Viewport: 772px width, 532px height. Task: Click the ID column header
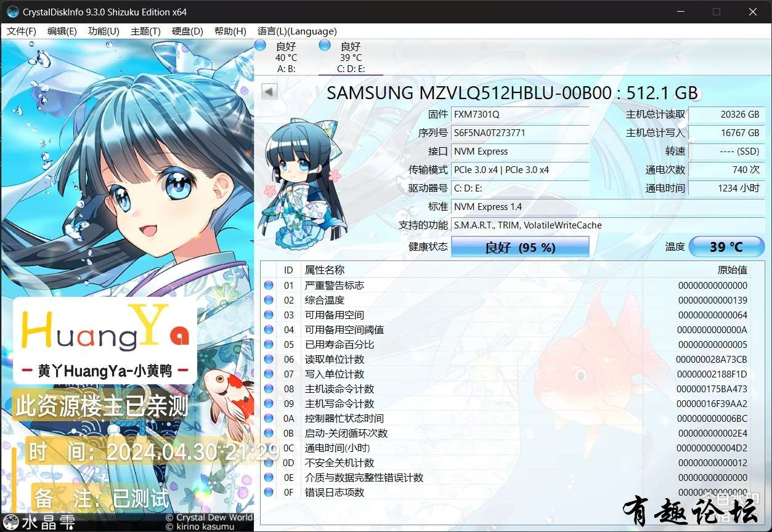288,270
